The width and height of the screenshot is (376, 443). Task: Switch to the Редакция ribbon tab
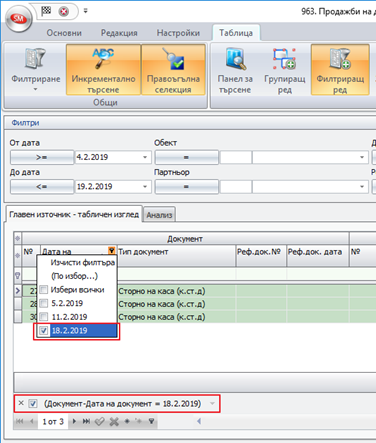coord(119,33)
